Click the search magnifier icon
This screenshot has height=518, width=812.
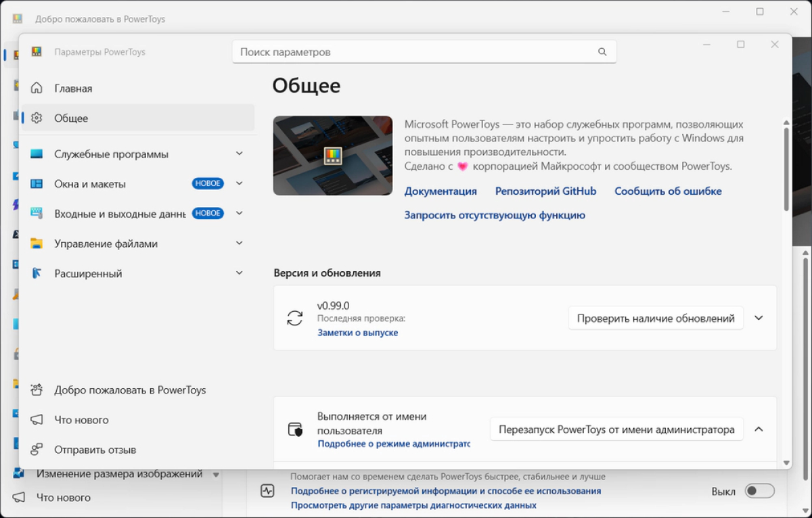(602, 52)
